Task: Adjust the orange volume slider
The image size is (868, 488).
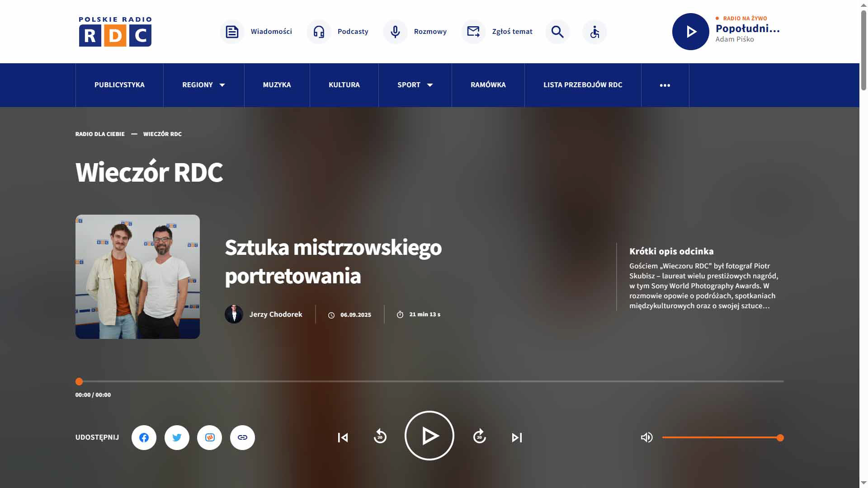Action: tap(721, 437)
